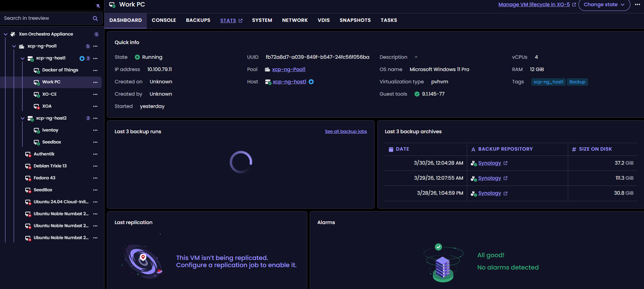Switch to the Snapshots tab
Screen dimensions: 644x289
click(x=355, y=20)
